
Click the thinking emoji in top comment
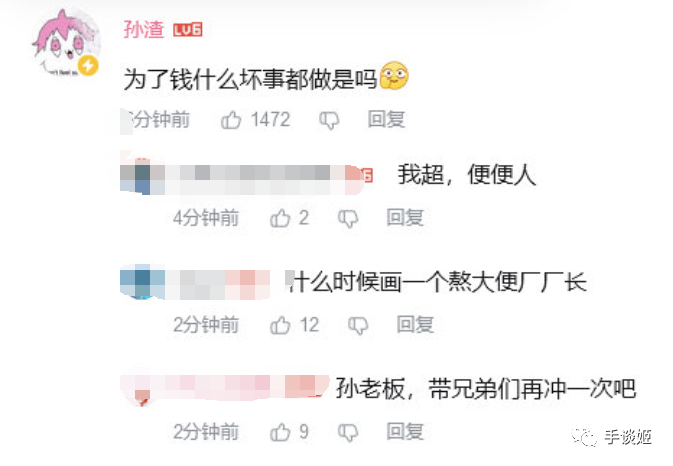(394, 76)
